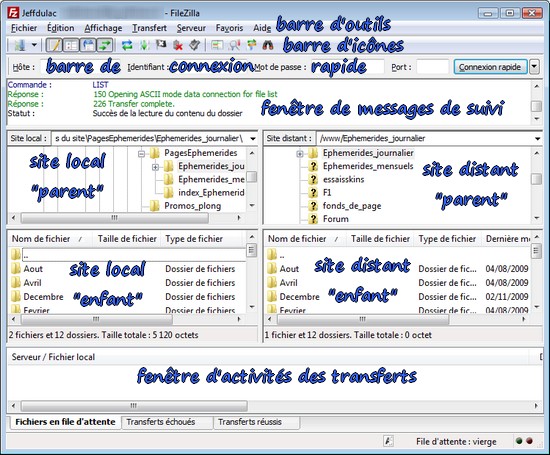Select the Fichiers en file d'attente tab

point(65,422)
